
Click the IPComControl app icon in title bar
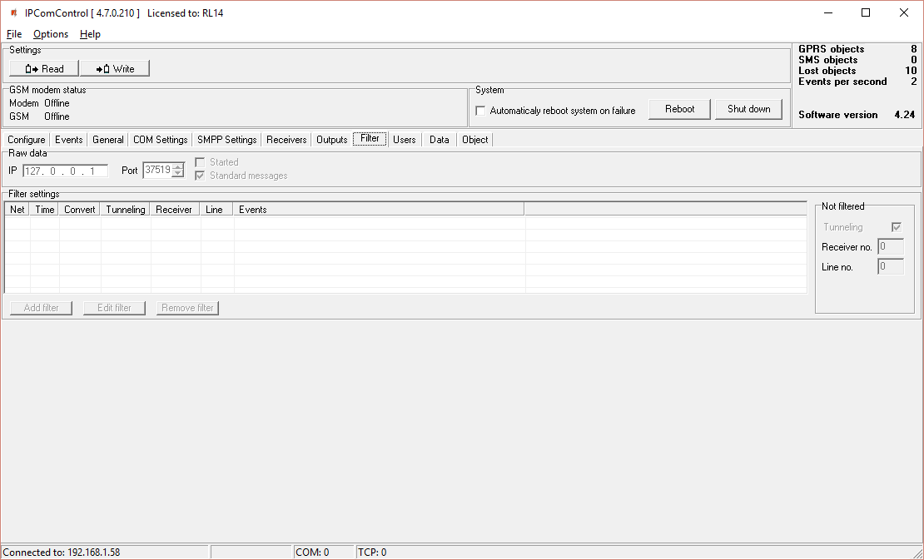[13, 12]
